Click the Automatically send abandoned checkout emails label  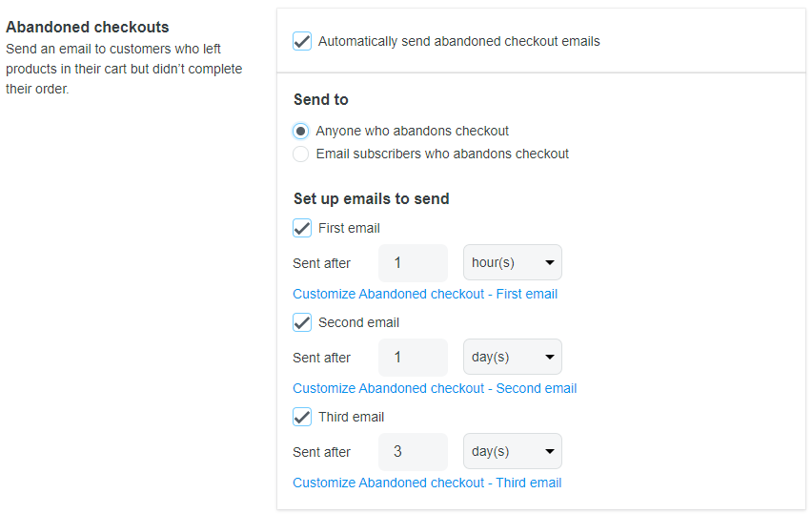[x=458, y=41]
